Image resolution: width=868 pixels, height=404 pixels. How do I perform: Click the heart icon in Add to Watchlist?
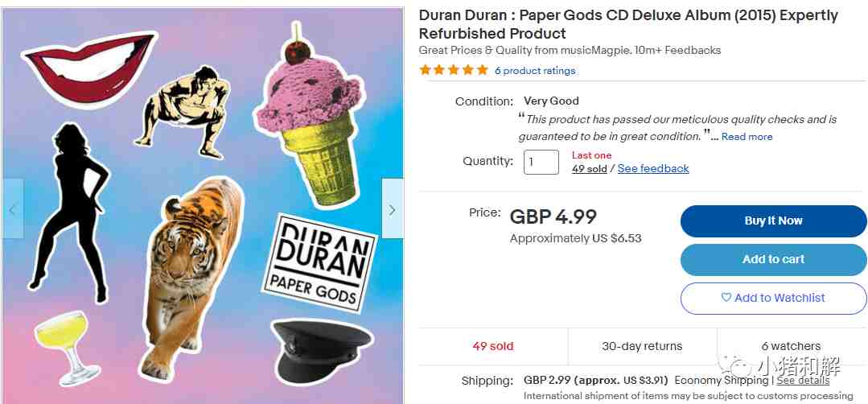coord(726,298)
